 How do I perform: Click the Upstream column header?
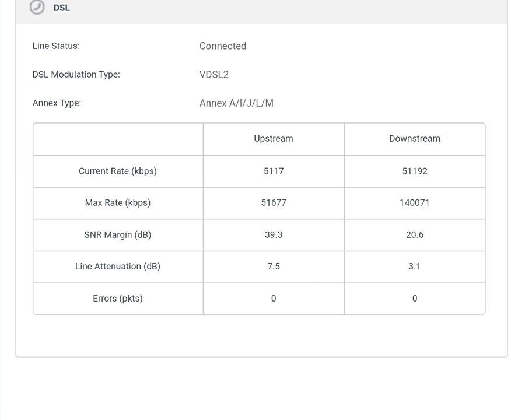click(x=274, y=139)
